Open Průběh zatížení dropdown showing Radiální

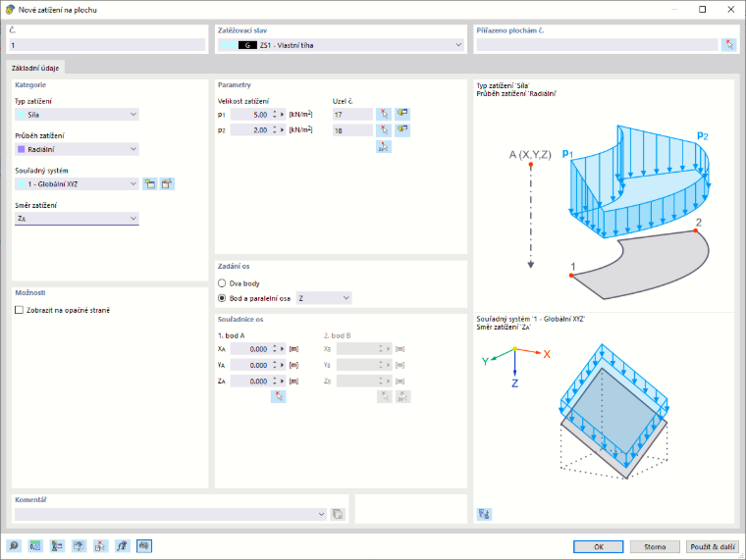77,149
